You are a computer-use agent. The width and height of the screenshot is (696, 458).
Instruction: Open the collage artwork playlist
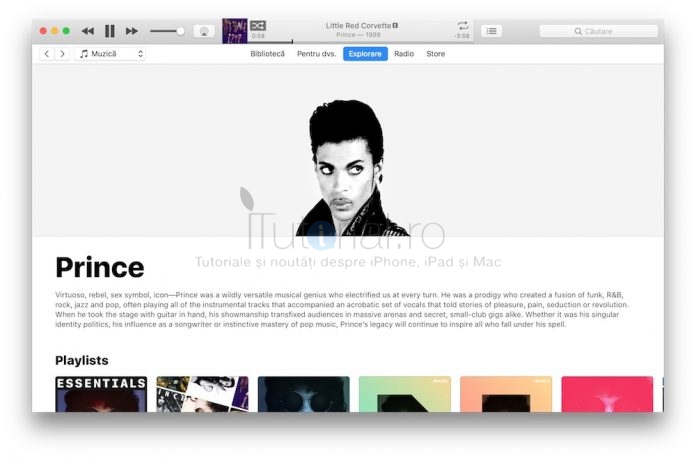coord(202,394)
